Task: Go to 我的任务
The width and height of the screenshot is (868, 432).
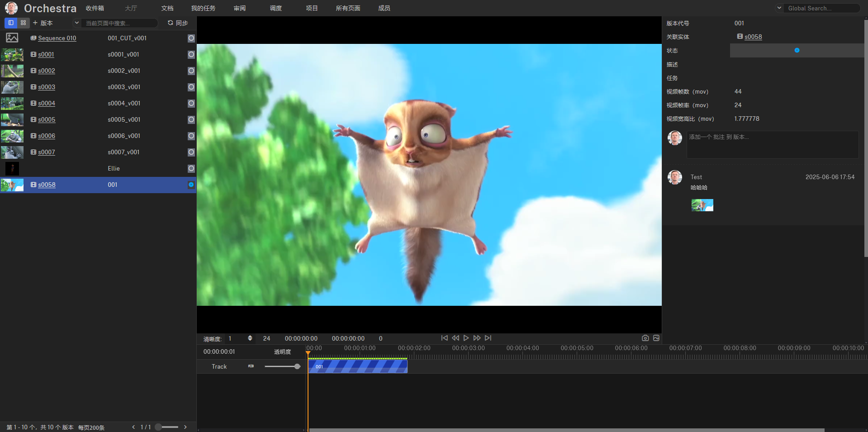Action: pyautogui.click(x=203, y=8)
